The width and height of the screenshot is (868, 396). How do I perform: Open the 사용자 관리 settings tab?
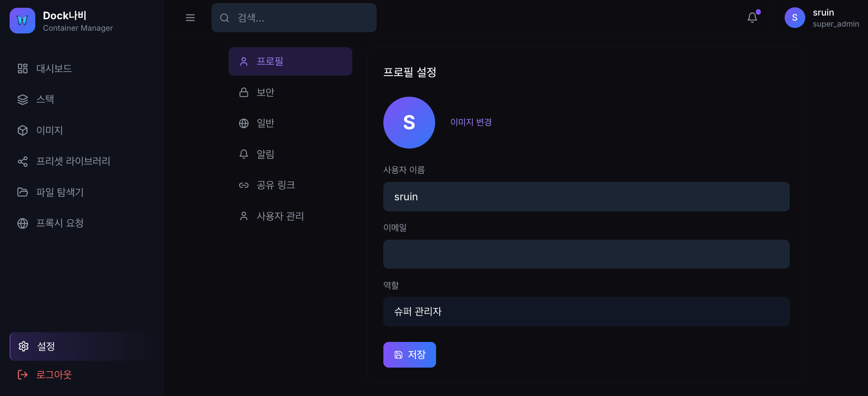[280, 216]
